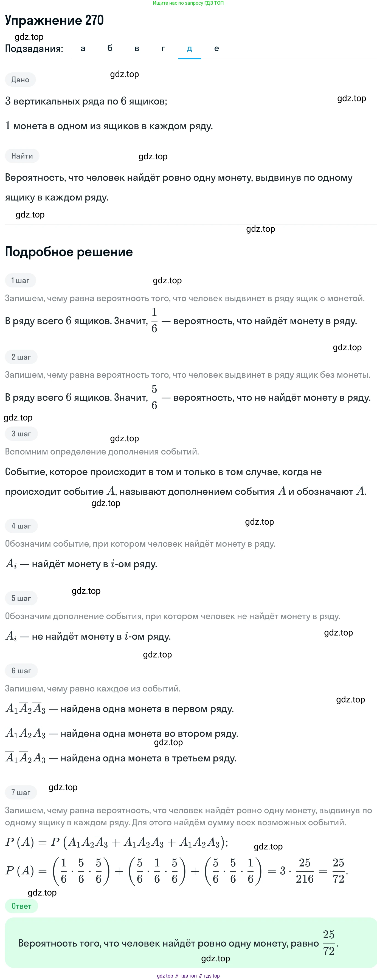Select the 7 шаг step badge
This screenshot has width=377, height=980.
coord(21,792)
